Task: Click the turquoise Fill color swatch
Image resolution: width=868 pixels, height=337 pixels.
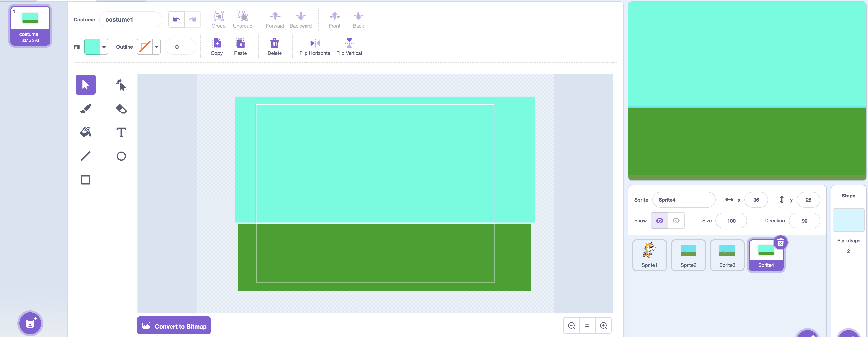Action: click(92, 47)
